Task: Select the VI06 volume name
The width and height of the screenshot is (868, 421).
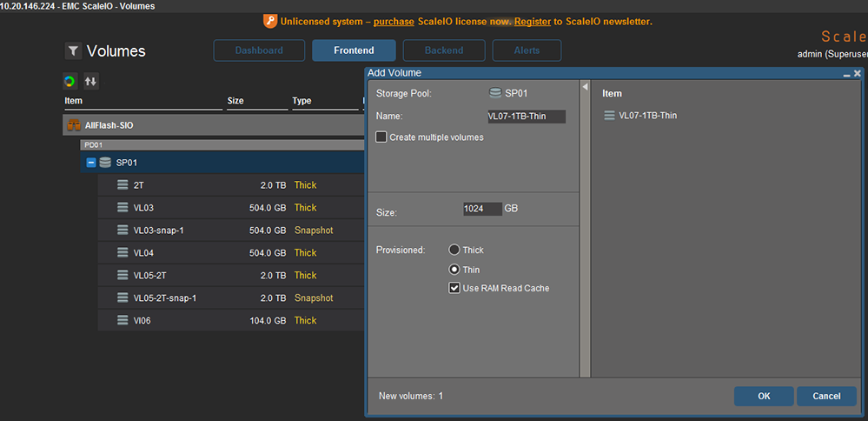Action: [x=142, y=320]
